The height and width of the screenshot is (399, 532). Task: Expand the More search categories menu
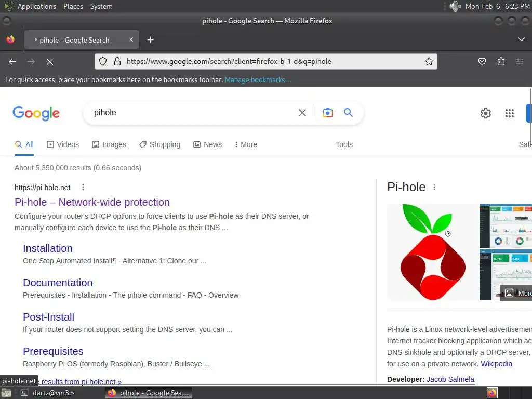246,144
